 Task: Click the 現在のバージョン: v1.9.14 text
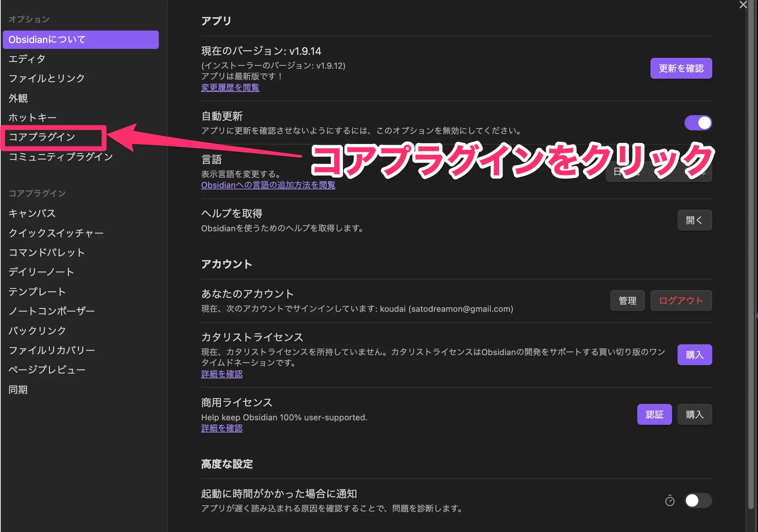(x=261, y=51)
